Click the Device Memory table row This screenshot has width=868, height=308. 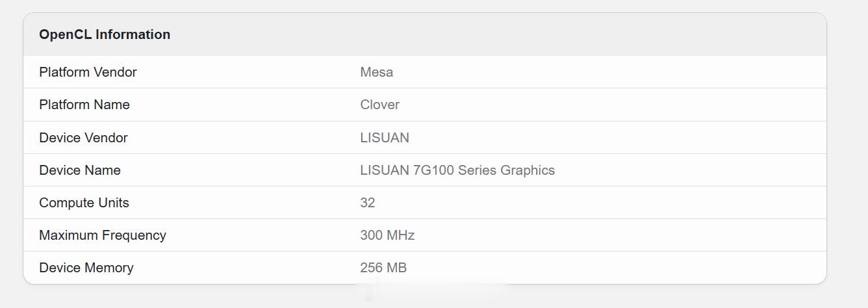coord(425,268)
